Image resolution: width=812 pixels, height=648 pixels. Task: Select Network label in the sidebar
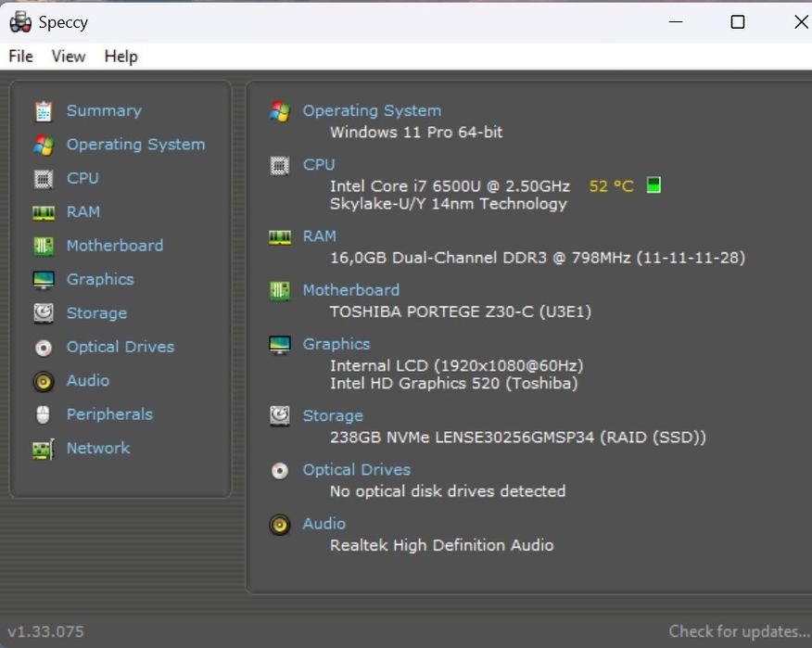(x=98, y=448)
